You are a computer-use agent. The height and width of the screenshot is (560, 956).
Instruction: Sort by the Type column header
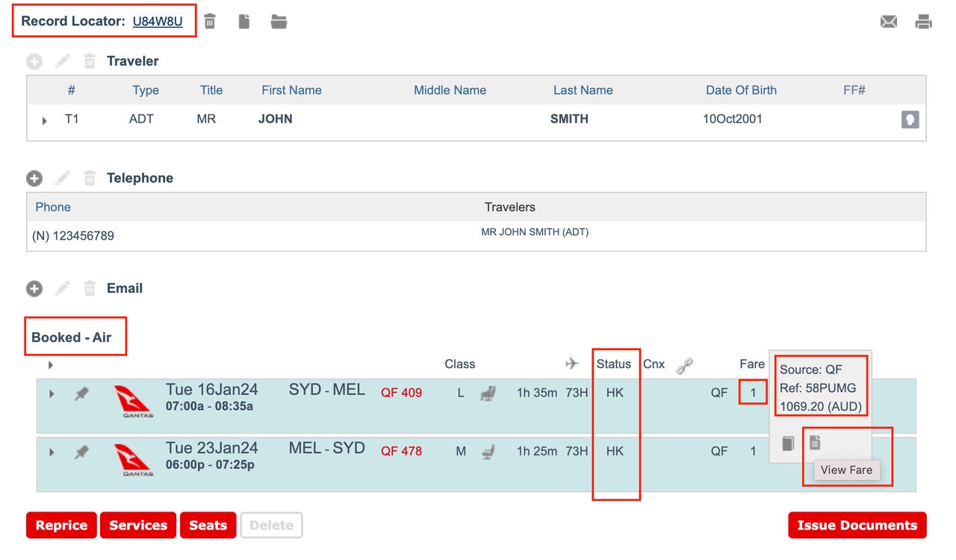(146, 90)
